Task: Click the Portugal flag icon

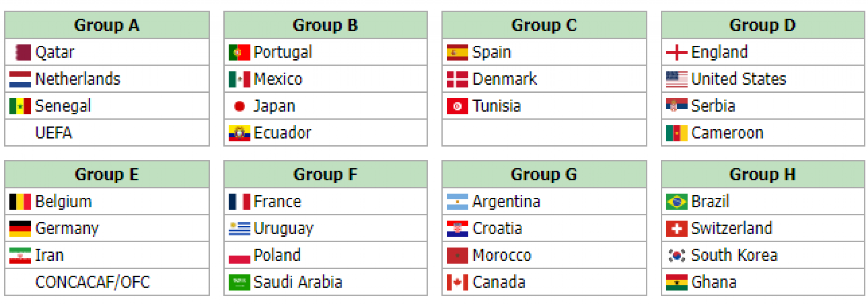Action: click(239, 53)
